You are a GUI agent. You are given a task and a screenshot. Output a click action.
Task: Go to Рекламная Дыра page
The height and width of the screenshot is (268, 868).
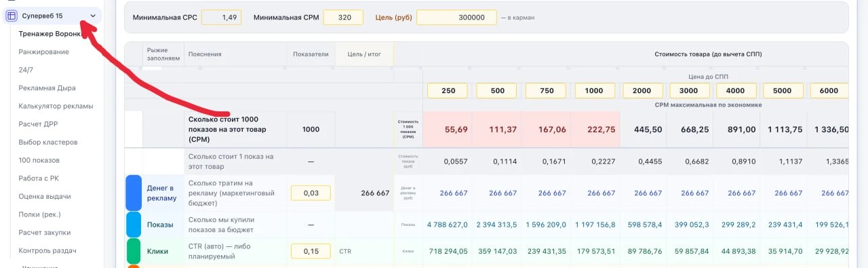pos(47,88)
